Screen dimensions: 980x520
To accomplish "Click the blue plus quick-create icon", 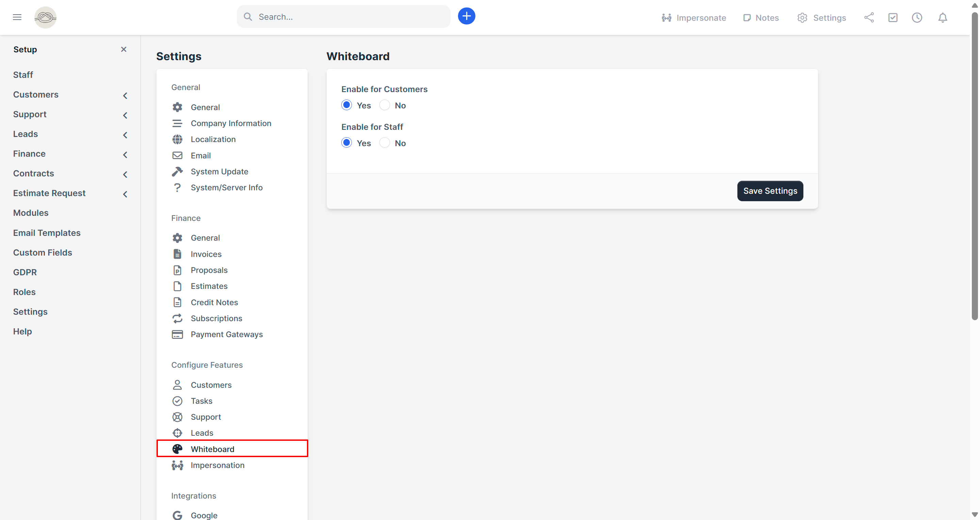I will click(x=467, y=16).
